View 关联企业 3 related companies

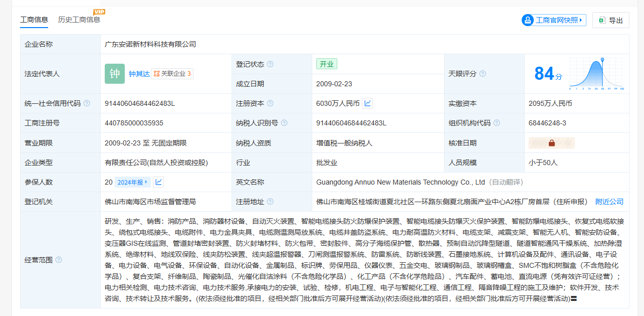click(x=172, y=74)
